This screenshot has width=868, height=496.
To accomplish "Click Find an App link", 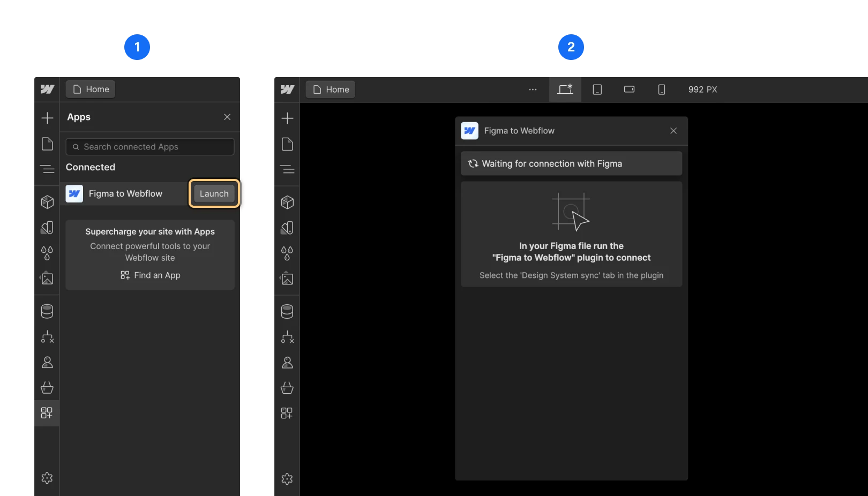I will click(150, 275).
